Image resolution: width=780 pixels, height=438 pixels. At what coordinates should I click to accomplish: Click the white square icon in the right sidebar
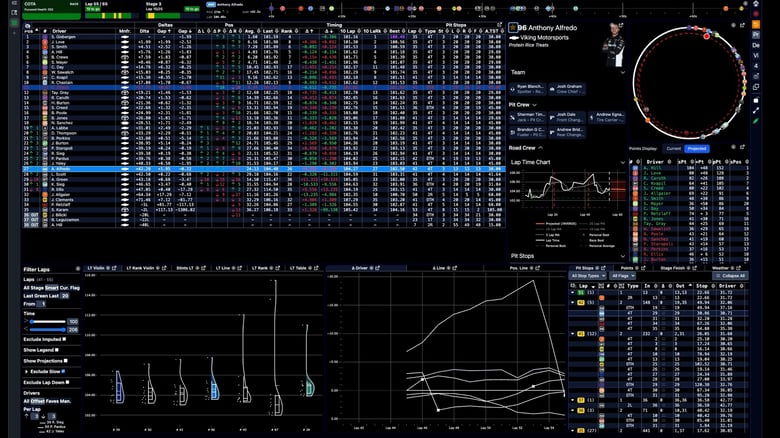point(756,100)
